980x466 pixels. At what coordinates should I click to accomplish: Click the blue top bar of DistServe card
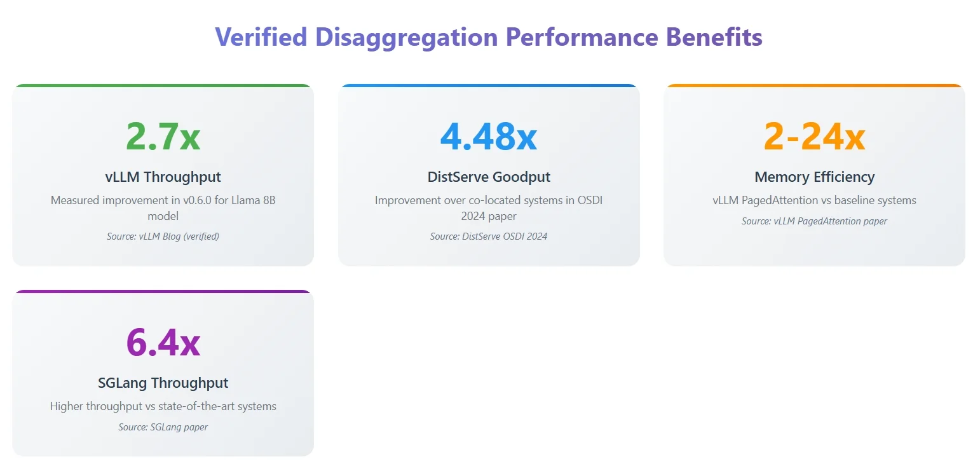(x=489, y=85)
